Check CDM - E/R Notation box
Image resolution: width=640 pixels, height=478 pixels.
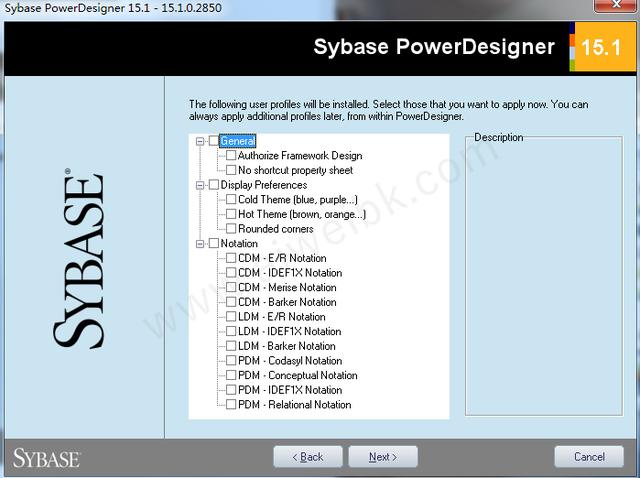point(231,258)
